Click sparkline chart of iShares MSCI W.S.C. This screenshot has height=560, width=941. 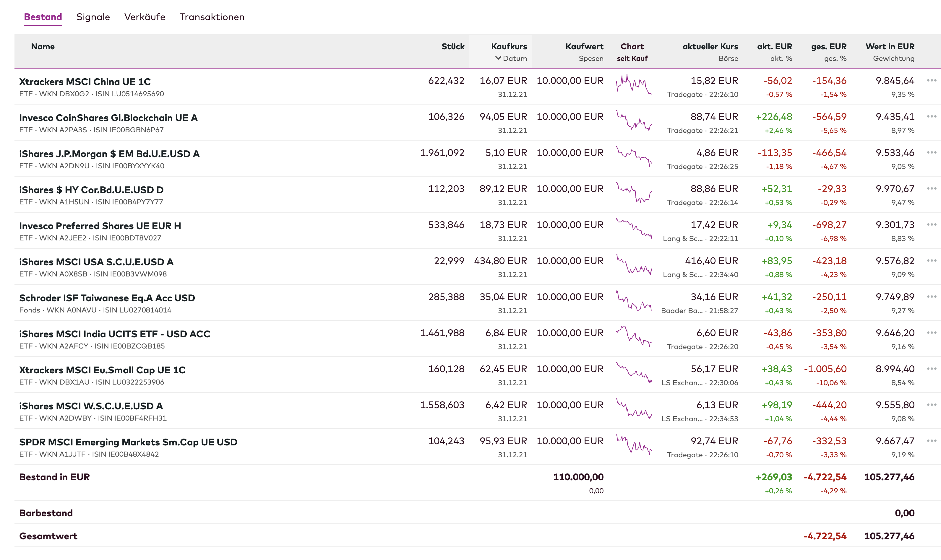pos(634,409)
